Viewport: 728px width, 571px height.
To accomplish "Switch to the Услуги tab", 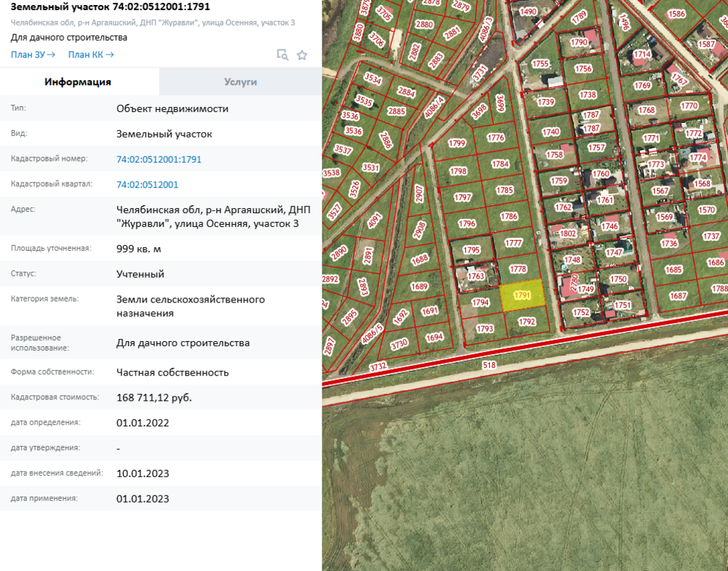I will [x=240, y=81].
